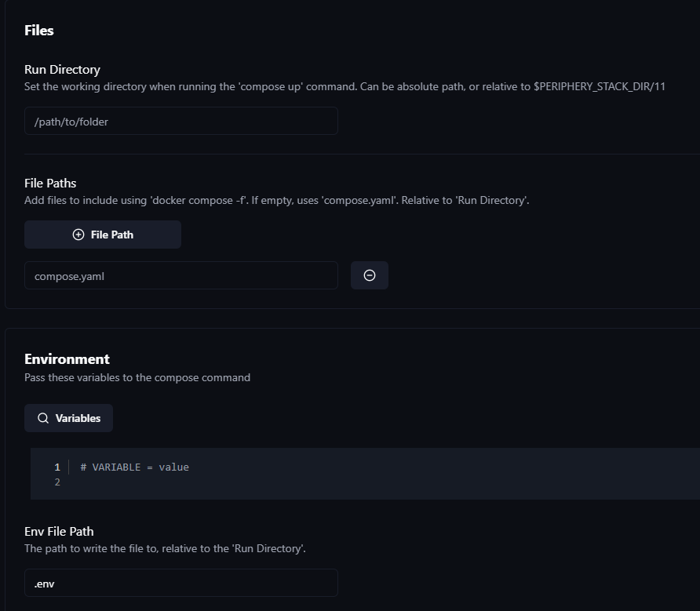
Task: Click the minus circle to remove compose.yaml entry
Action: click(370, 275)
